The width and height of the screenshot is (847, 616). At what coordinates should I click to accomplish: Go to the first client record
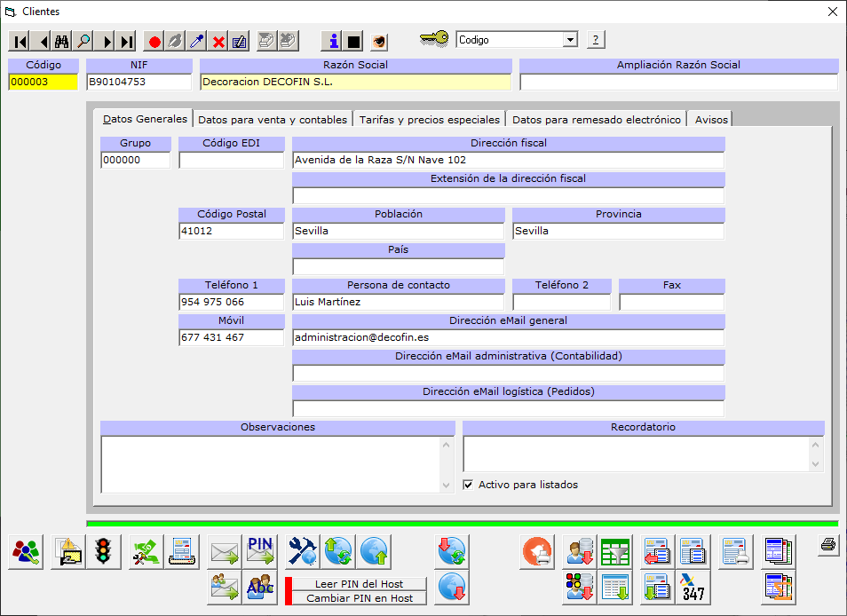click(20, 42)
